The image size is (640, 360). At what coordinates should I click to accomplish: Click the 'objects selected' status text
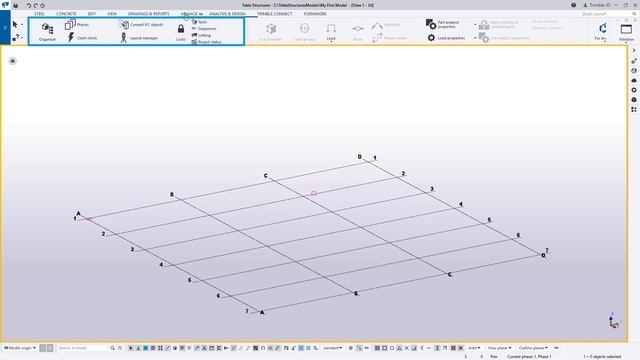[x=602, y=356]
